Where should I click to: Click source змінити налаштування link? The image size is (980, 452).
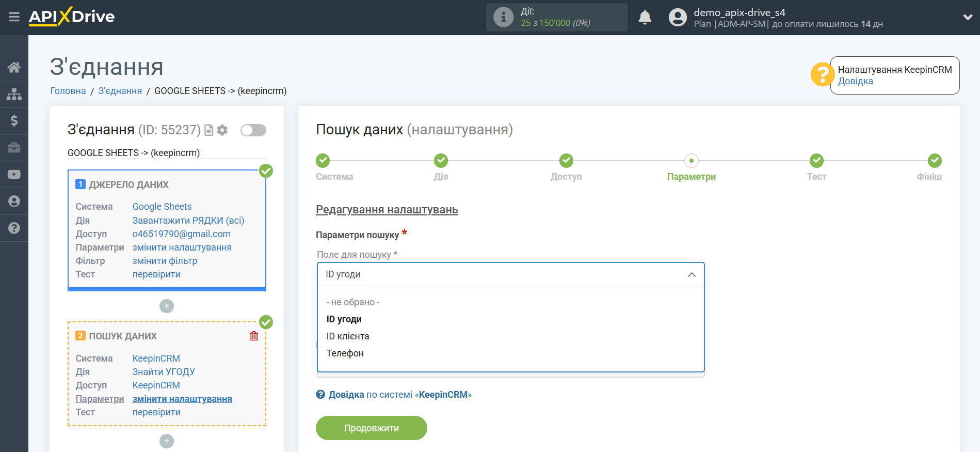click(x=182, y=247)
